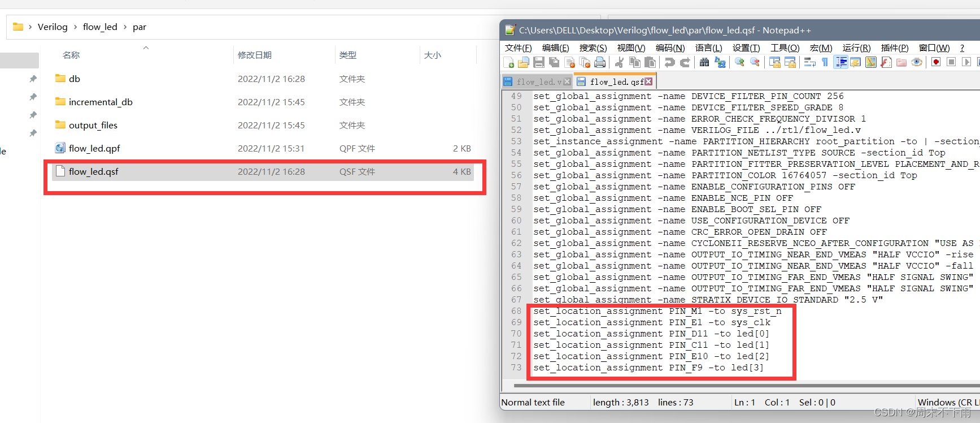The width and height of the screenshot is (980, 423).
Task: Show the Function List panel icon
Action: [x=886, y=62]
